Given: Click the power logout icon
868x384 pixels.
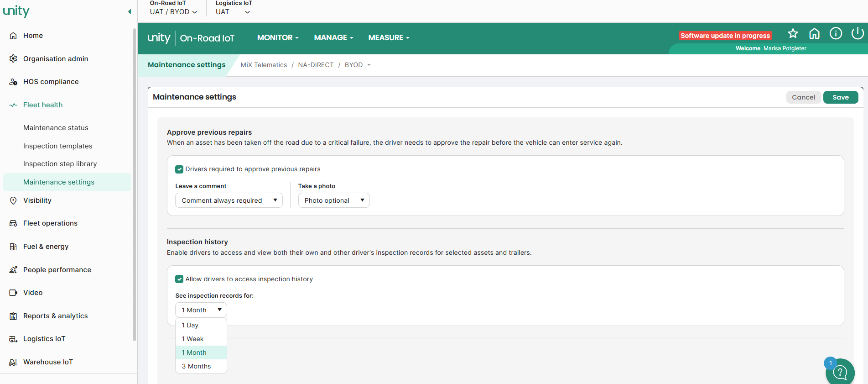Looking at the screenshot, I should coord(857,33).
